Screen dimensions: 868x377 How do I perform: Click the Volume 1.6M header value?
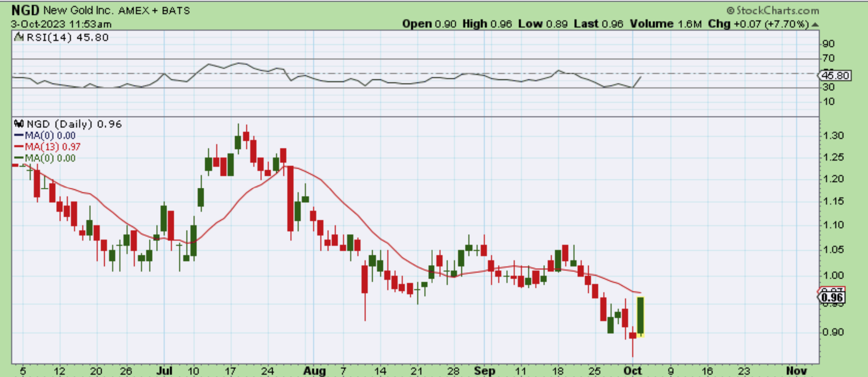click(x=665, y=24)
